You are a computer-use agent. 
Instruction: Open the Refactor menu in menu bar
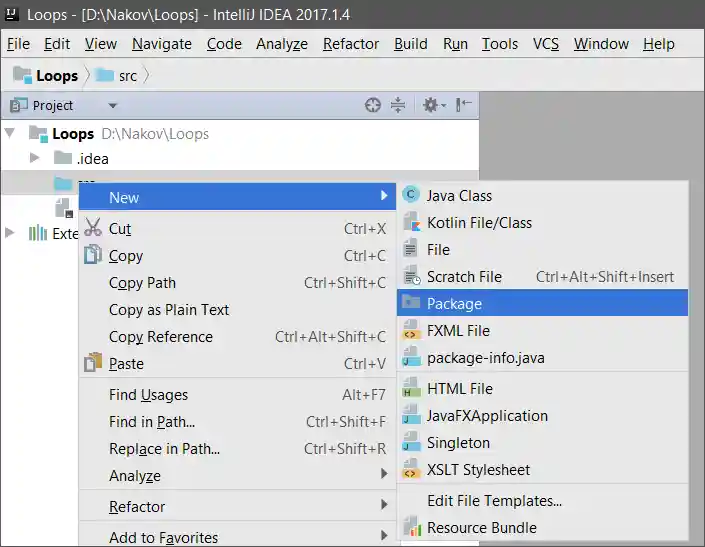click(351, 44)
